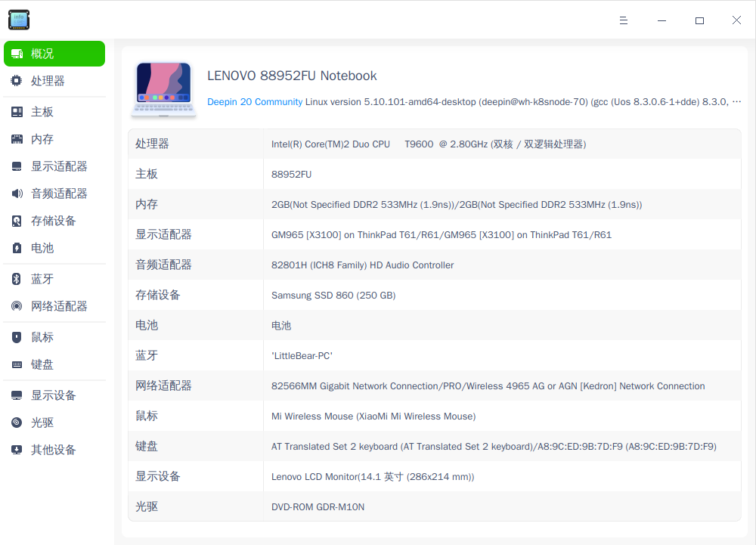
Task: Click the 网络适配器 network icon
Action: (17, 306)
